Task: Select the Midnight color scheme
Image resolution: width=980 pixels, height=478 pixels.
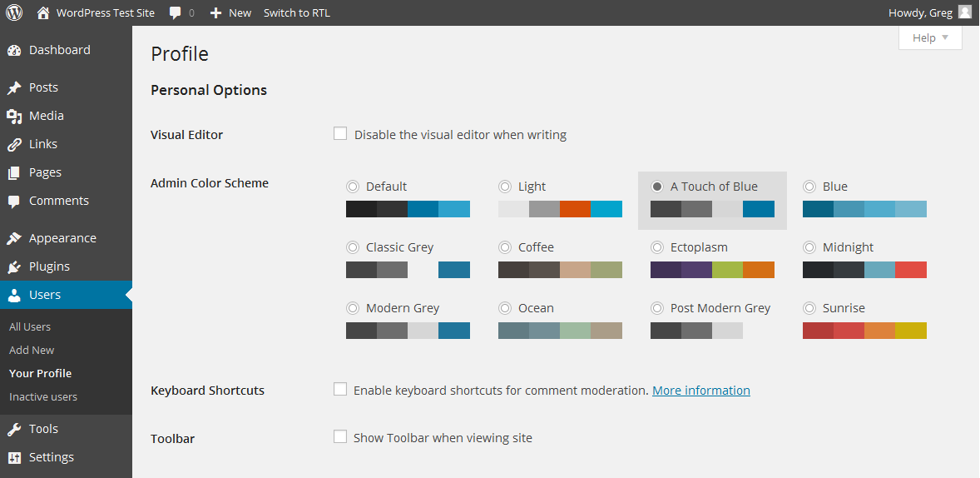Action: (x=809, y=247)
